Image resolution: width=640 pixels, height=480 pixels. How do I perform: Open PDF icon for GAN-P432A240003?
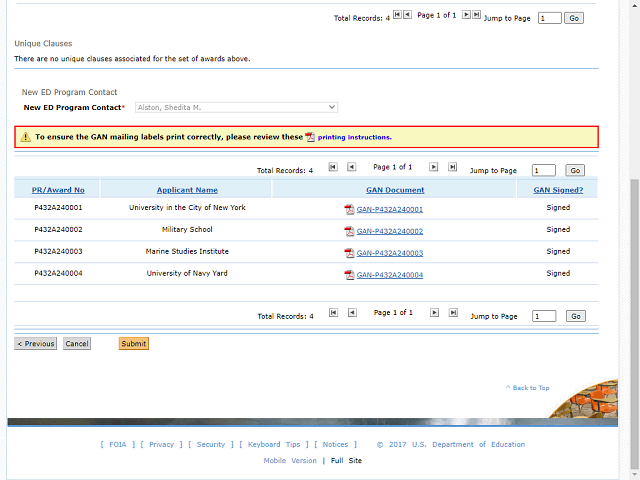click(x=349, y=253)
